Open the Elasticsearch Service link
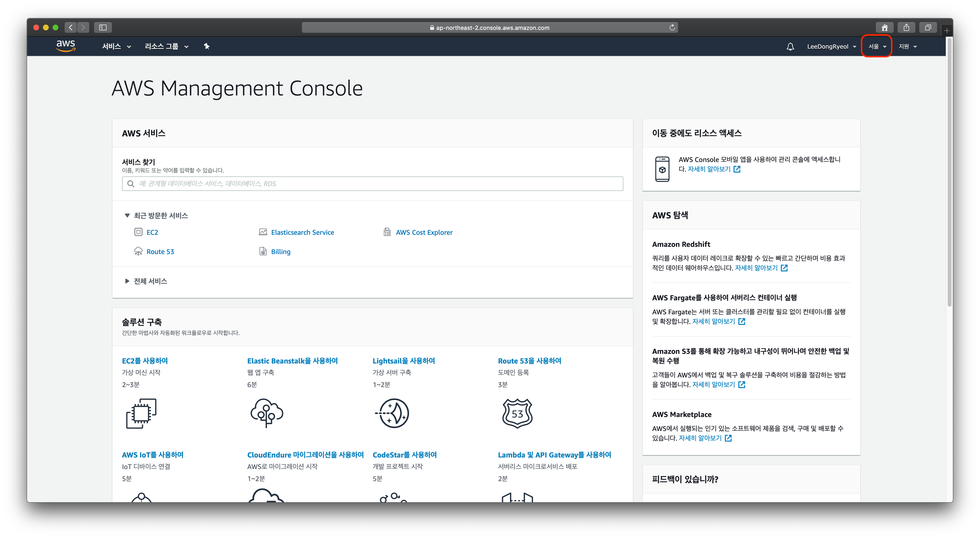The width and height of the screenshot is (980, 538). (x=302, y=232)
